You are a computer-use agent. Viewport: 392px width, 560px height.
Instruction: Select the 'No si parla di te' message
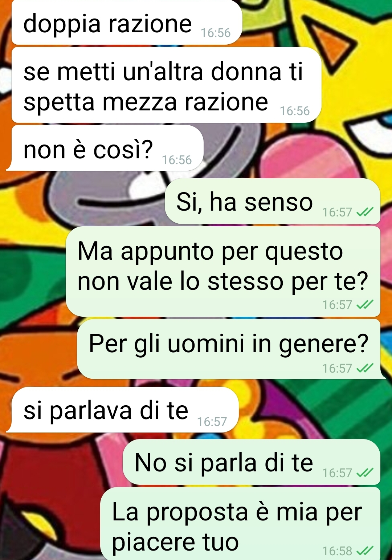(252, 462)
